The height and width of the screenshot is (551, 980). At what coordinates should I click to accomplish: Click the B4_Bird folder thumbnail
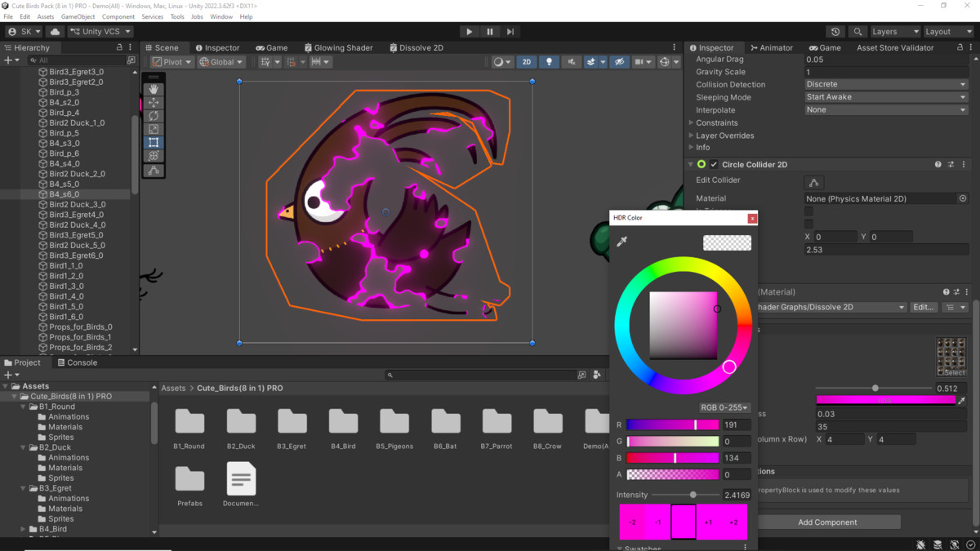pyautogui.click(x=343, y=421)
